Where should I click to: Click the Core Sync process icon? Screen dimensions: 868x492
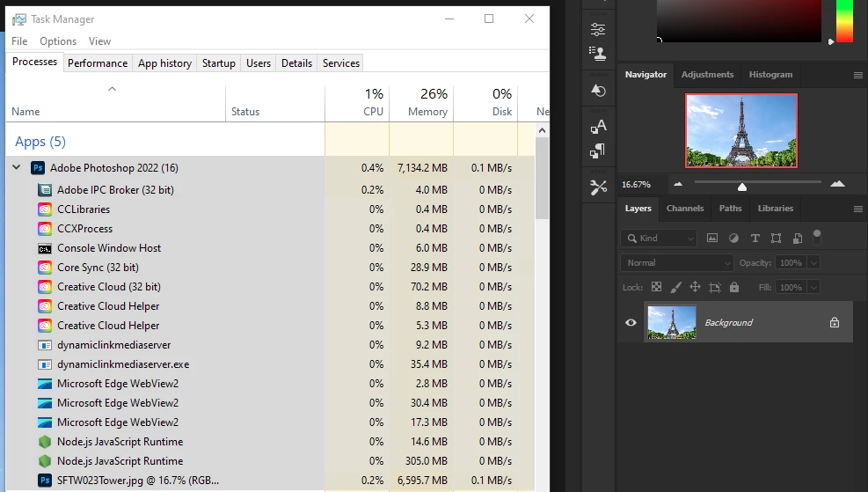45,268
